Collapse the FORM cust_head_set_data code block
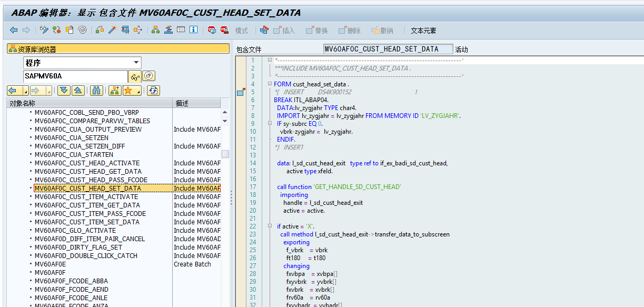Viewport: 644px width, 307px height. [x=270, y=84]
